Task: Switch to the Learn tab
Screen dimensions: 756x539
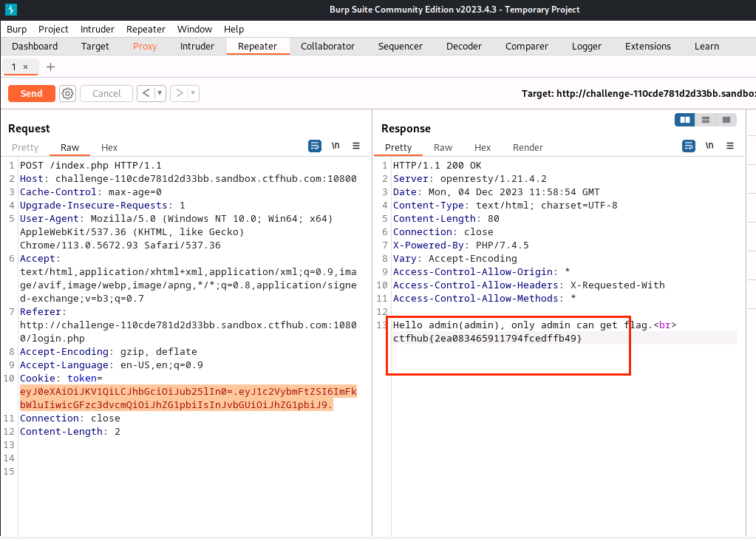Action: click(x=706, y=47)
